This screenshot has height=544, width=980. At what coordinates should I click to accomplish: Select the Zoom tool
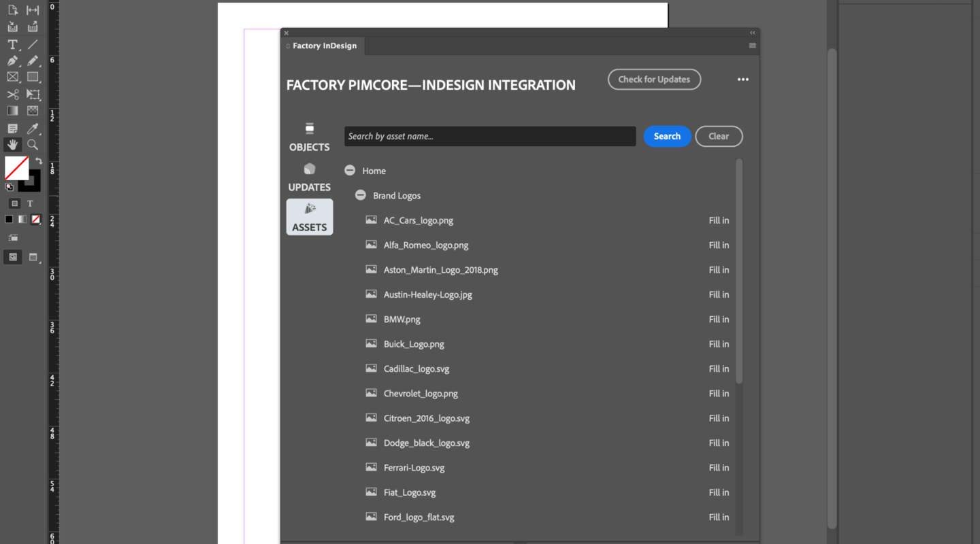(33, 145)
